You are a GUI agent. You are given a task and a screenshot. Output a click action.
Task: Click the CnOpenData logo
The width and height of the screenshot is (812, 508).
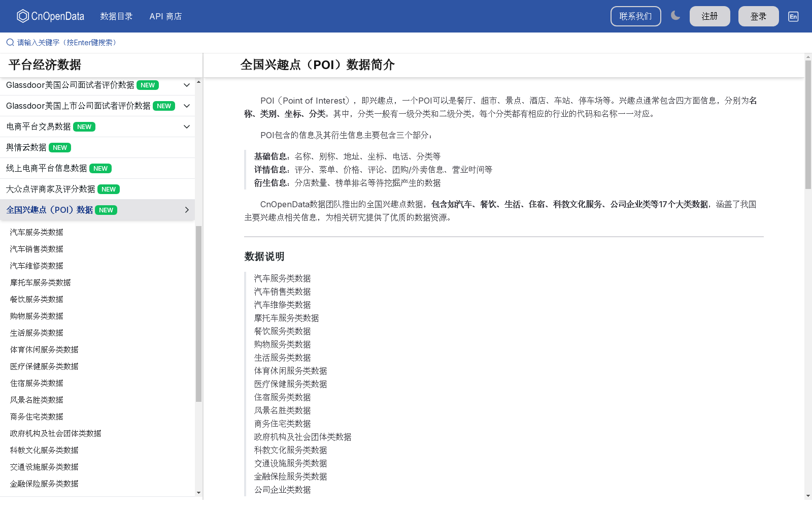pos(50,16)
